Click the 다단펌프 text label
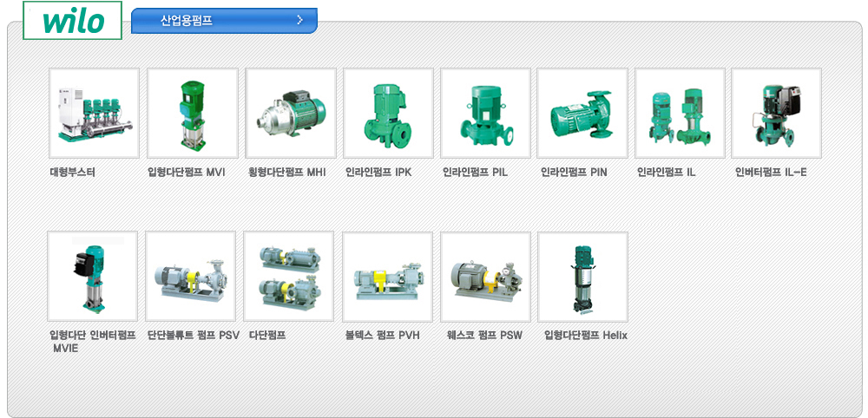 [267, 335]
